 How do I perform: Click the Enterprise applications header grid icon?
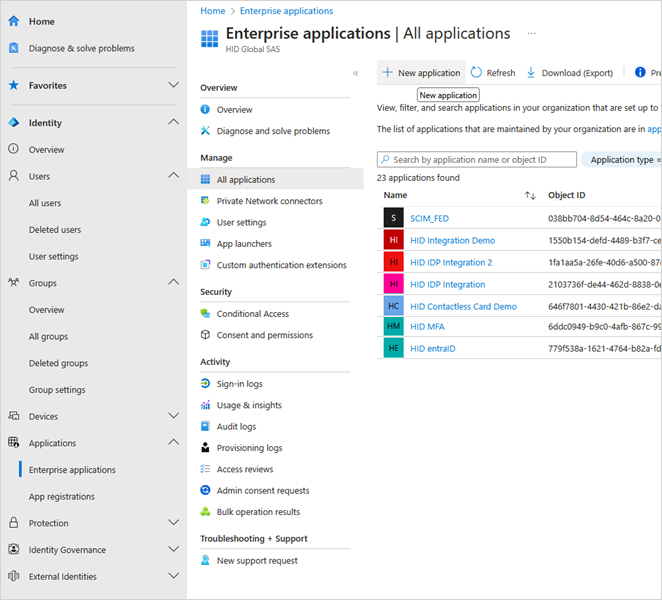click(209, 38)
